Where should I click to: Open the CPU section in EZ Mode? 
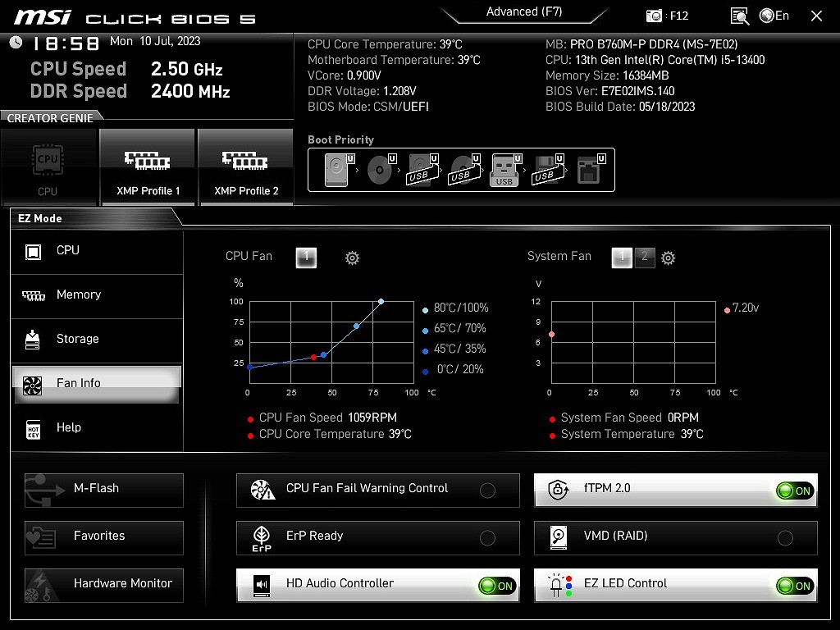click(97, 251)
